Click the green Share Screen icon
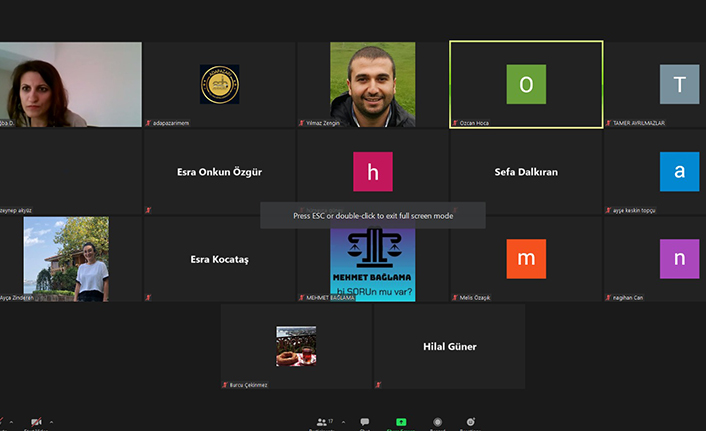The height and width of the screenshot is (431, 706). pos(401,422)
